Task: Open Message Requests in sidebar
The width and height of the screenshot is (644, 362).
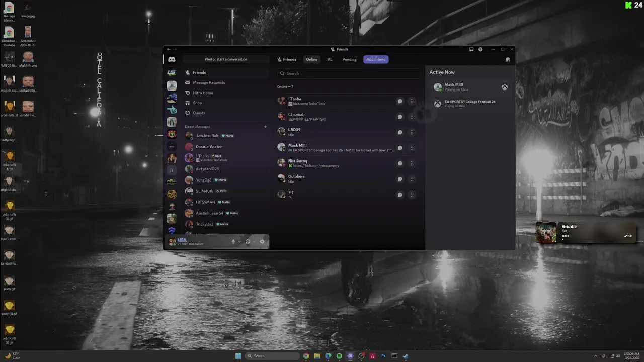Action: tap(226, 82)
